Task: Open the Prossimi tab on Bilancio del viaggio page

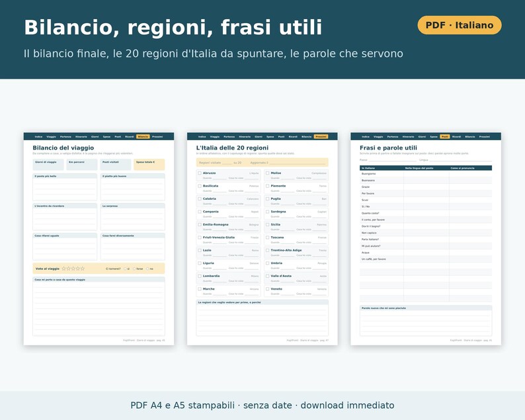Action: (x=157, y=137)
